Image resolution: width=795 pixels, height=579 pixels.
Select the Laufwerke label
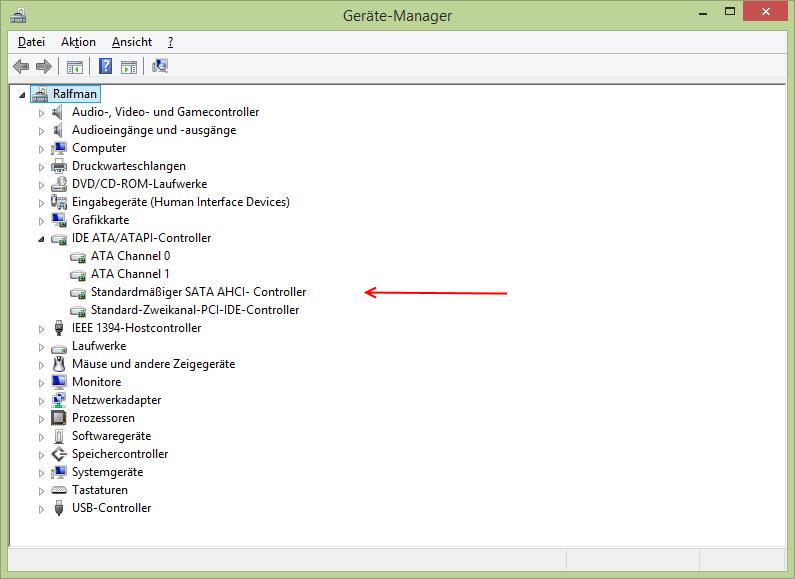point(99,346)
